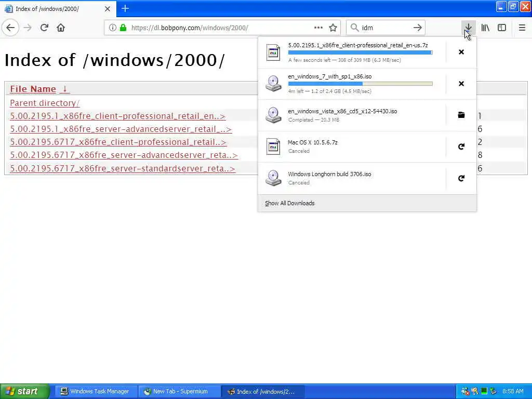This screenshot has width=532, height=399.
Task: Open 5.00.2195.1_x86fre_server-advancedserver_retail link
Action: pos(121,129)
